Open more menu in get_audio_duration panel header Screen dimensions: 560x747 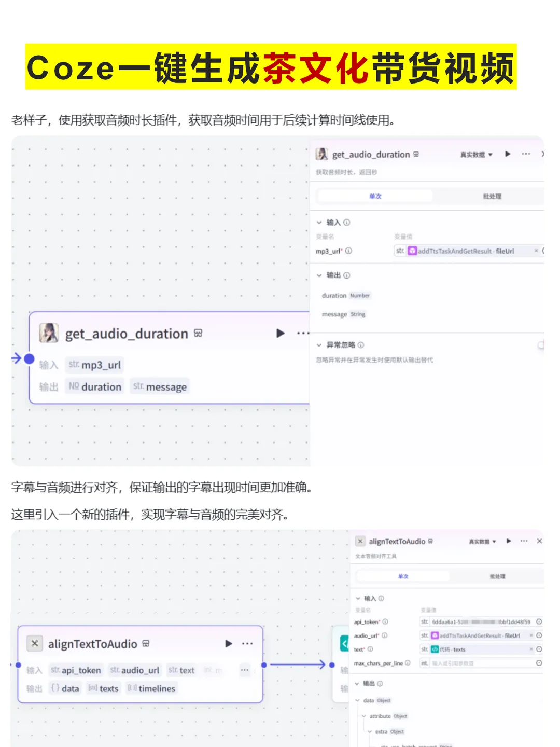[x=526, y=154]
